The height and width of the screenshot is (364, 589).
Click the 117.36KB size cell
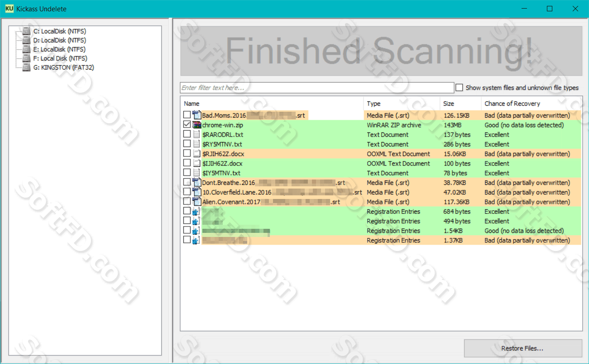[x=456, y=202]
